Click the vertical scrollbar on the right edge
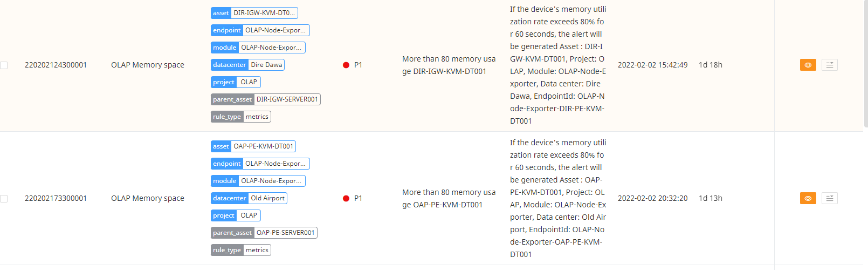868x270 pixels. (865, 65)
